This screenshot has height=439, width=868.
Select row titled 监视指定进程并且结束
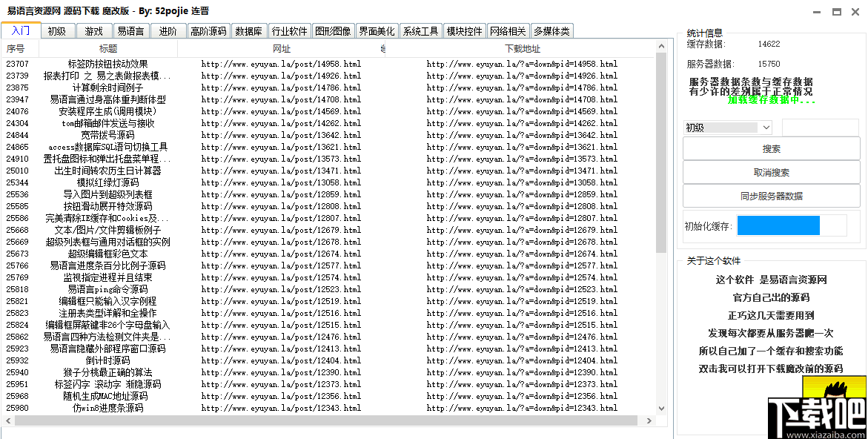[x=328, y=277]
